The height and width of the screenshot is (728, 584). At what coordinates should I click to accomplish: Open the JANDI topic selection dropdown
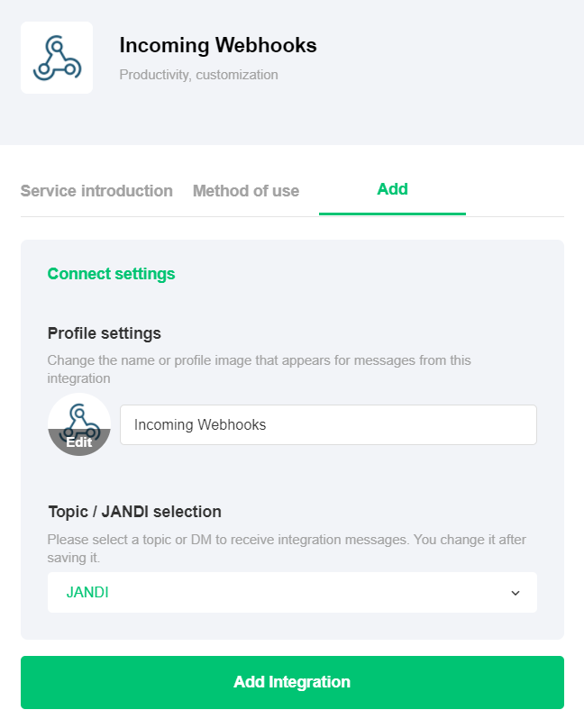pyautogui.click(x=293, y=593)
